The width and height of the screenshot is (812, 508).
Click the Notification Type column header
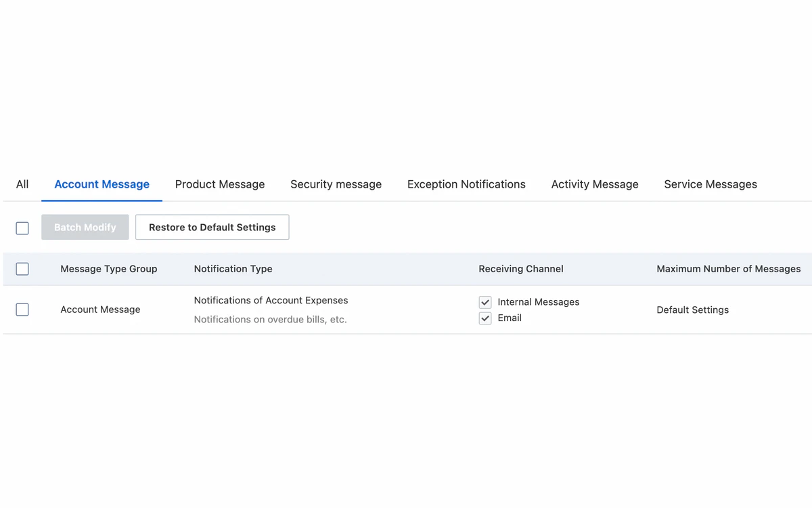233,269
